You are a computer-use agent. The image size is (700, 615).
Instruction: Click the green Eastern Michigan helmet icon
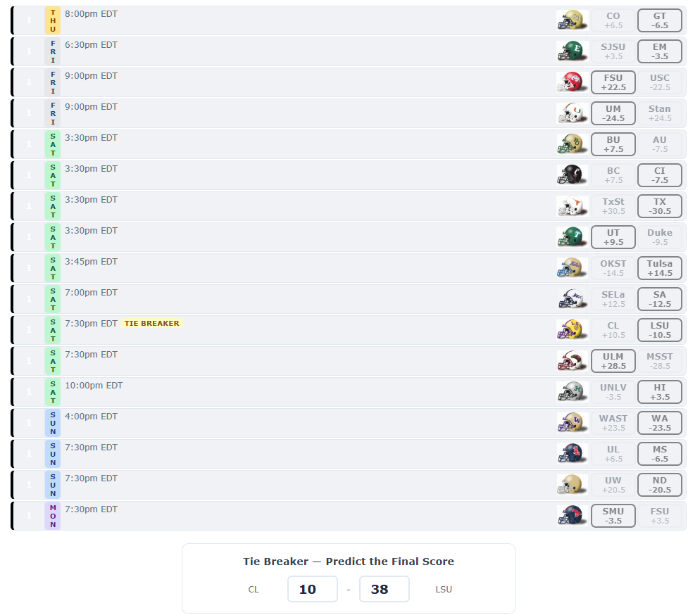(x=571, y=51)
